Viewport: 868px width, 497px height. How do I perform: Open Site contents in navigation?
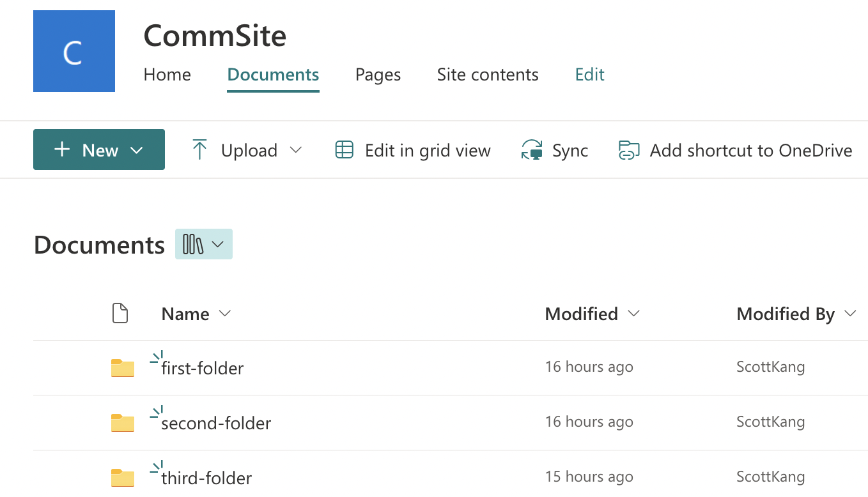[x=488, y=75]
